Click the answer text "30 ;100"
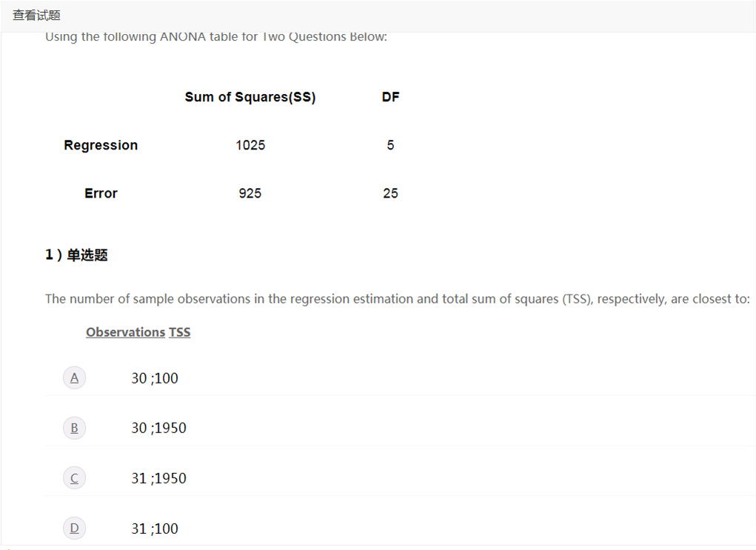This screenshot has height=550, width=756. click(155, 378)
